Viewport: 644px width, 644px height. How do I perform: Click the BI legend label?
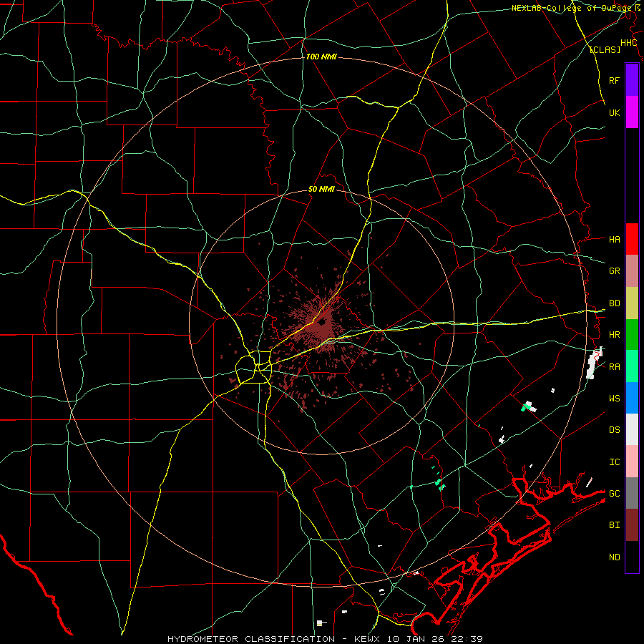click(x=614, y=525)
